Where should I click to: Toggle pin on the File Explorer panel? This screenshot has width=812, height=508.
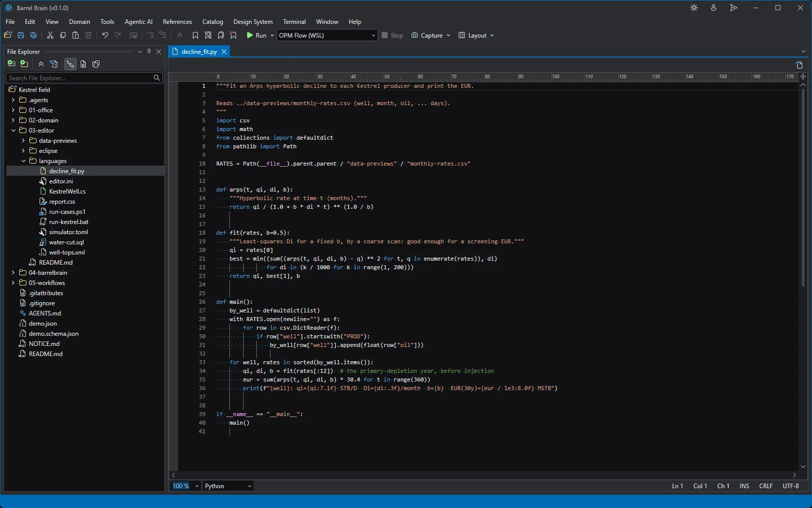pyautogui.click(x=149, y=52)
